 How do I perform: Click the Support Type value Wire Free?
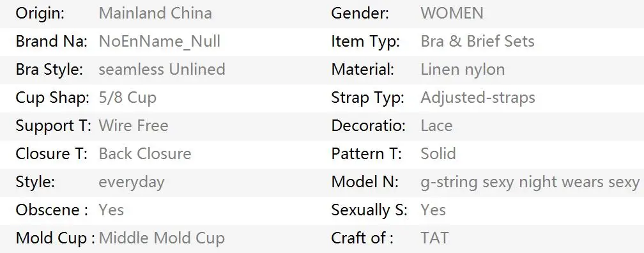click(134, 125)
